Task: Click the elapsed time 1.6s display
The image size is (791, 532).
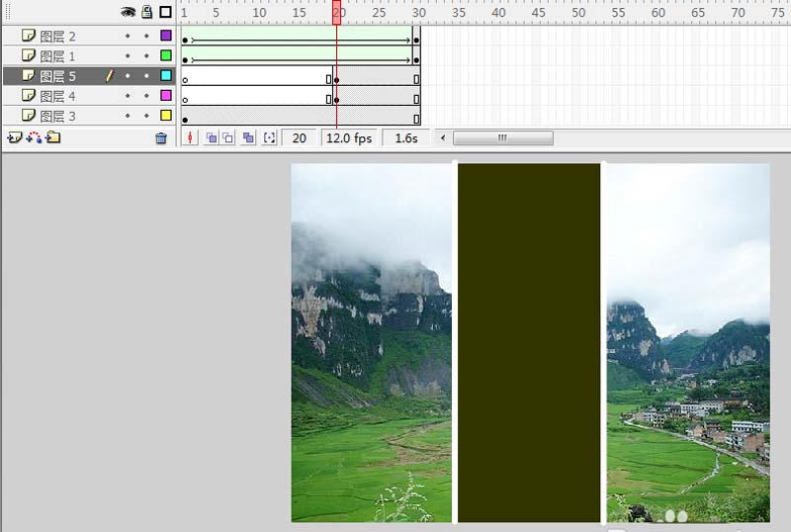Action: click(x=406, y=137)
